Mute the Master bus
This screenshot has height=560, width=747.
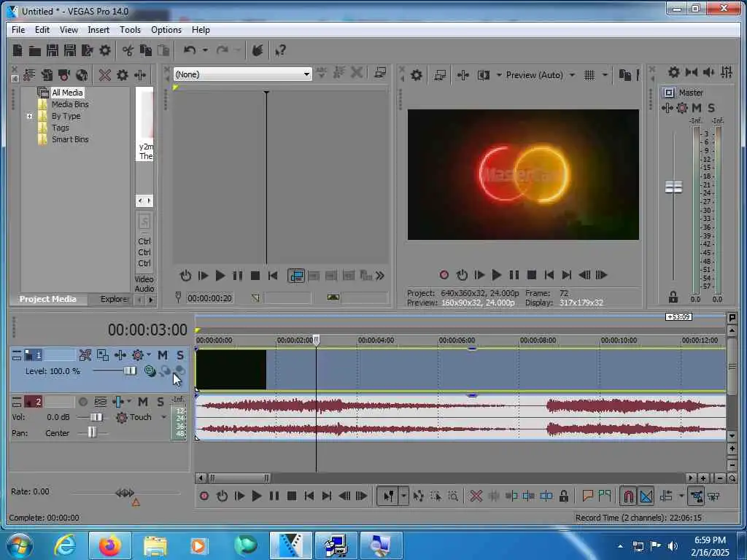pyautogui.click(x=697, y=108)
